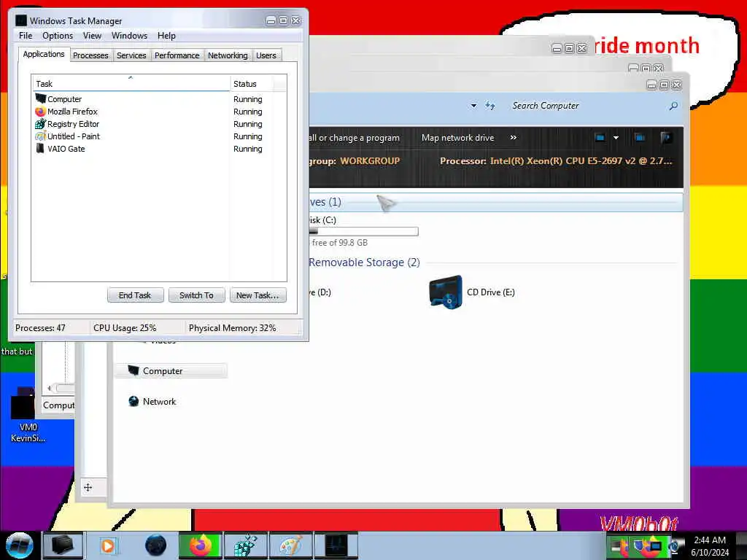This screenshot has width=747, height=560.
Task: Click the help icon in the Explorer toolbar
Action: click(666, 138)
